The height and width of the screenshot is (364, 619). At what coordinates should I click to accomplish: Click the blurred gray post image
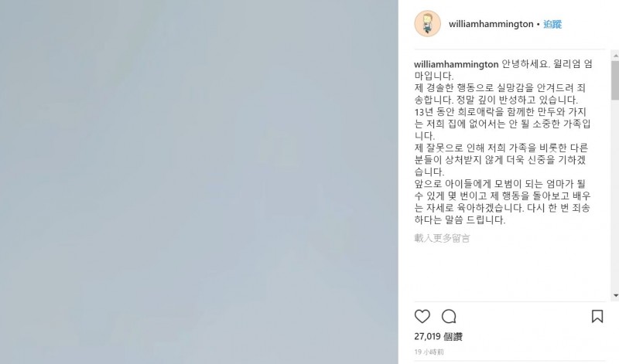[x=199, y=182]
